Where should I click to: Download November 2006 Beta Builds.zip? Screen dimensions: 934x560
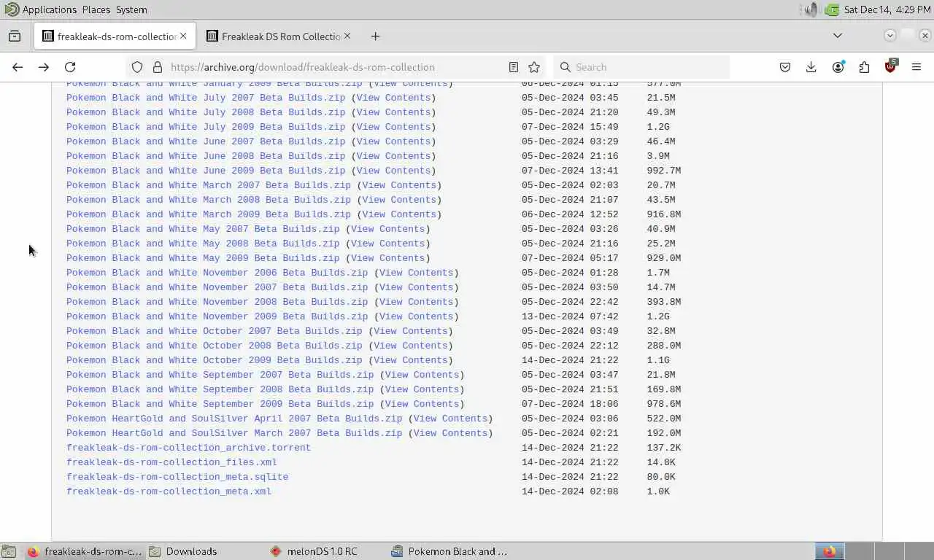click(217, 273)
